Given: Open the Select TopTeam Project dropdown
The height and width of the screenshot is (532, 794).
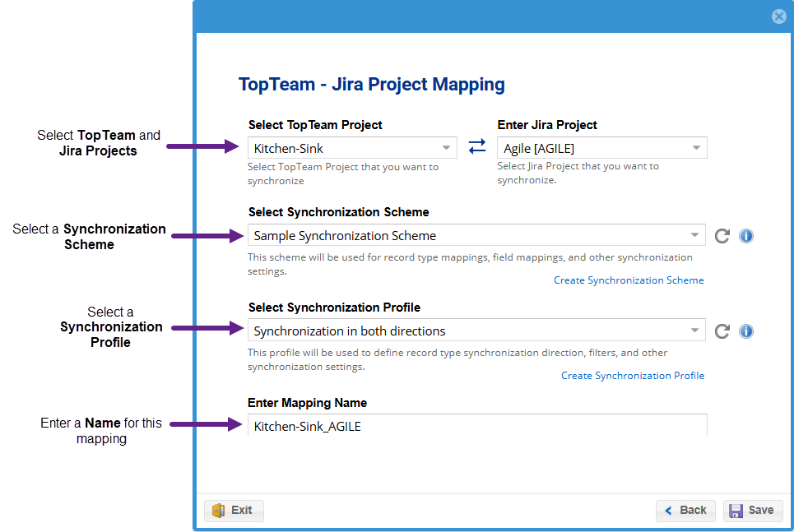Looking at the screenshot, I should [x=447, y=148].
